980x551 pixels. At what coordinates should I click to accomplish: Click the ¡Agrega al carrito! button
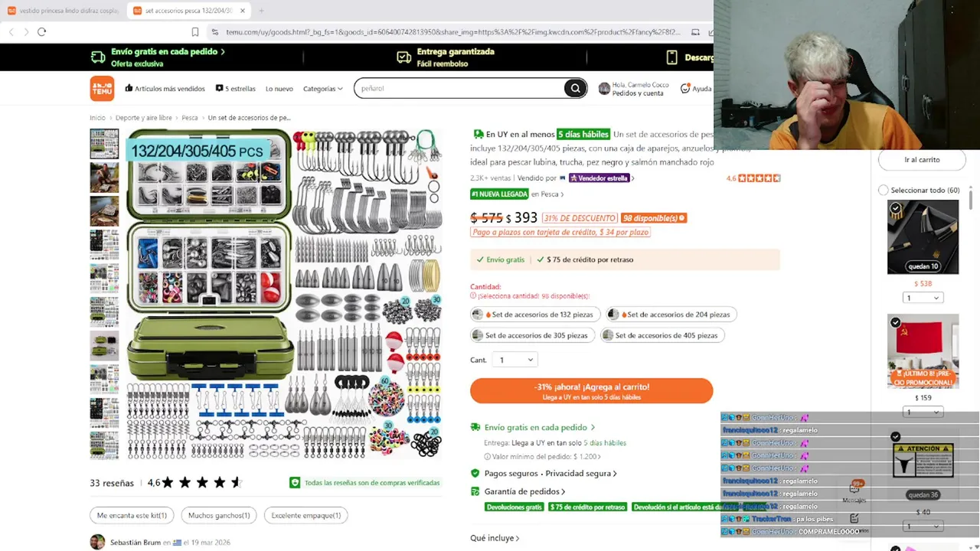591,390
